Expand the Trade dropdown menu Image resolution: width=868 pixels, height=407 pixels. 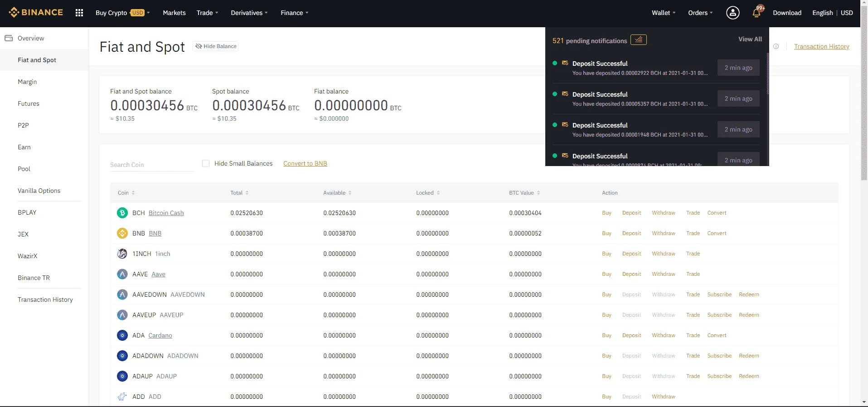click(x=208, y=13)
